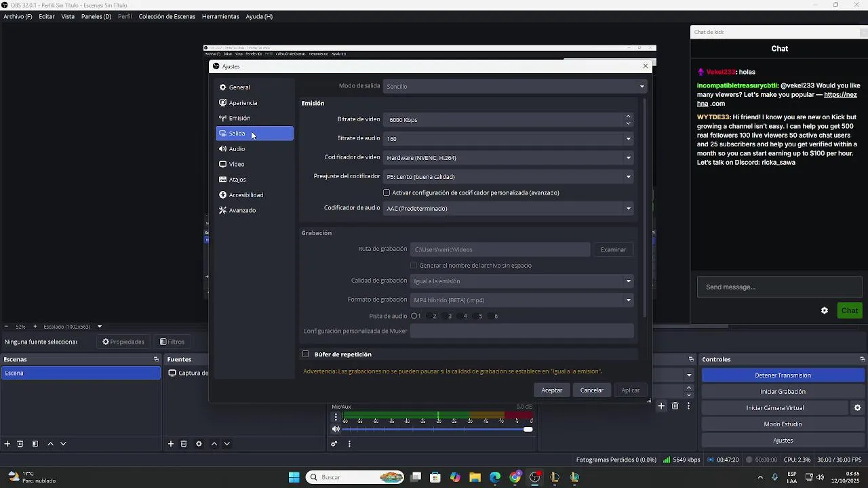Open Google Chrome from taskbar

click(x=515, y=477)
